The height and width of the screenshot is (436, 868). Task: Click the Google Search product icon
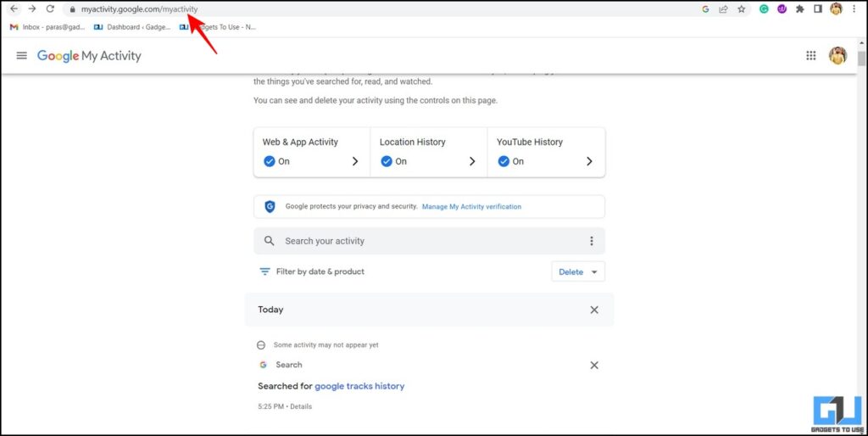click(x=263, y=365)
